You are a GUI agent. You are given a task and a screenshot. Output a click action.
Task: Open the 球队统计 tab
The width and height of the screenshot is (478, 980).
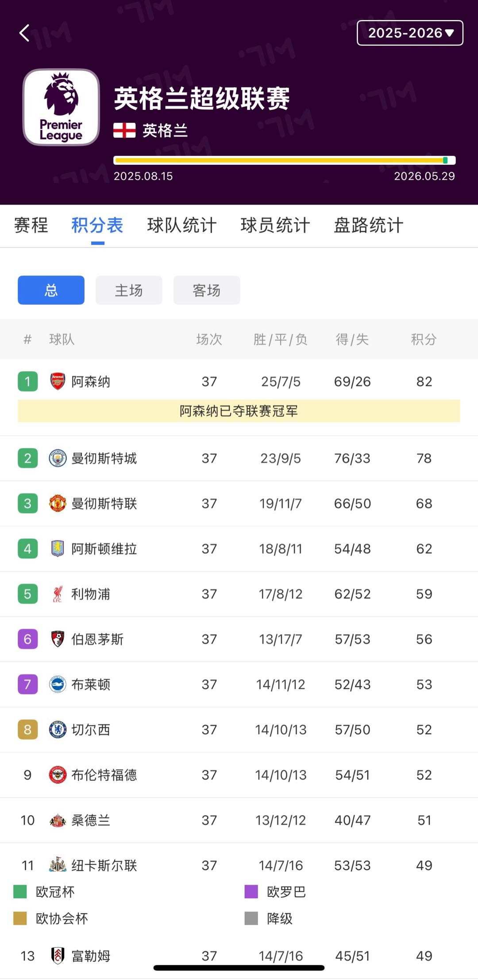(182, 225)
